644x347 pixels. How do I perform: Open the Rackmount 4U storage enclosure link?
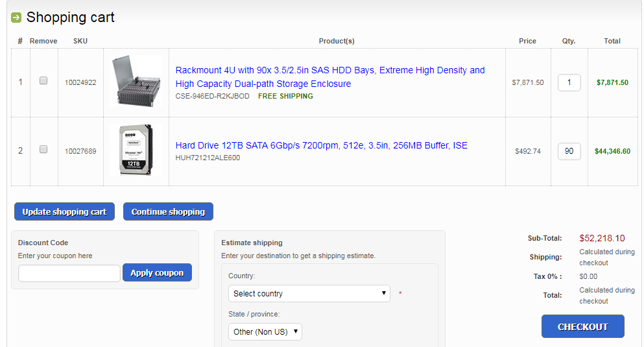tap(330, 77)
